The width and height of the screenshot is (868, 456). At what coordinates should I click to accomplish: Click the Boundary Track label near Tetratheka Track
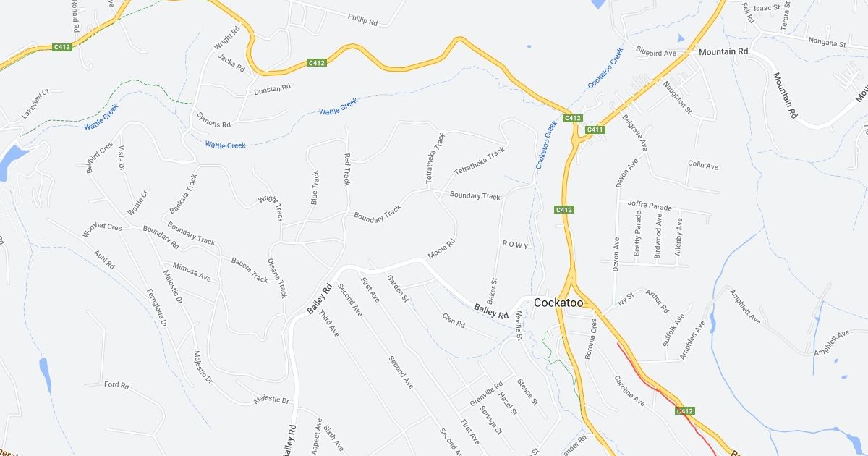[475, 196]
